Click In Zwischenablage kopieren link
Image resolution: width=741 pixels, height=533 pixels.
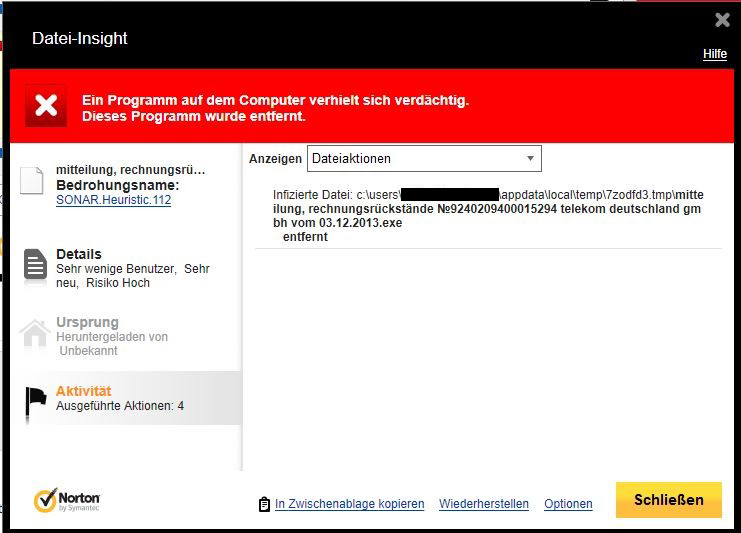(350, 504)
